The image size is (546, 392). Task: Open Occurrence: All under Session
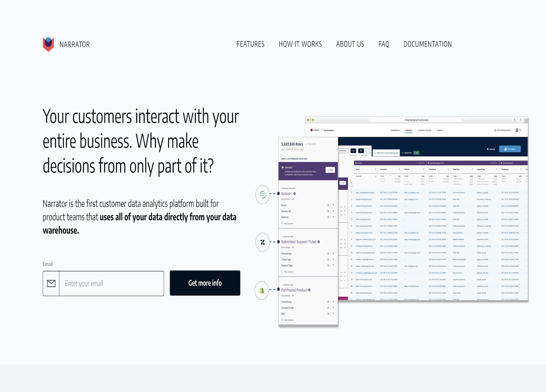click(x=288, y=199)
